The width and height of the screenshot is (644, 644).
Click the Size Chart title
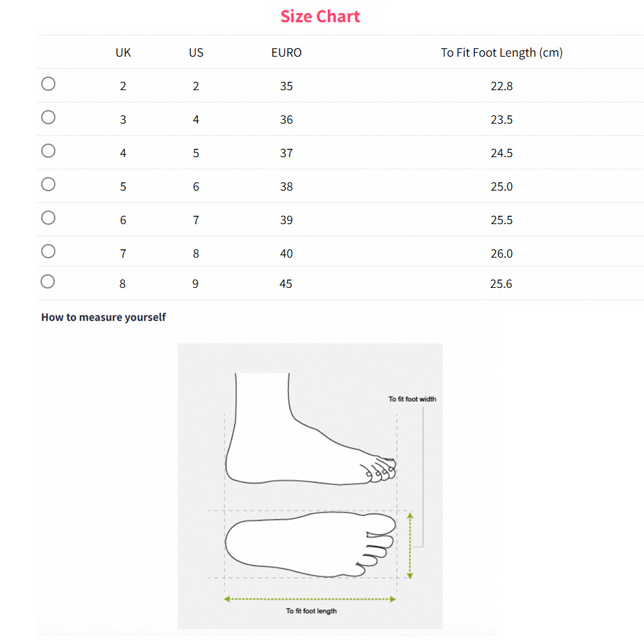[x=320, y=16]
